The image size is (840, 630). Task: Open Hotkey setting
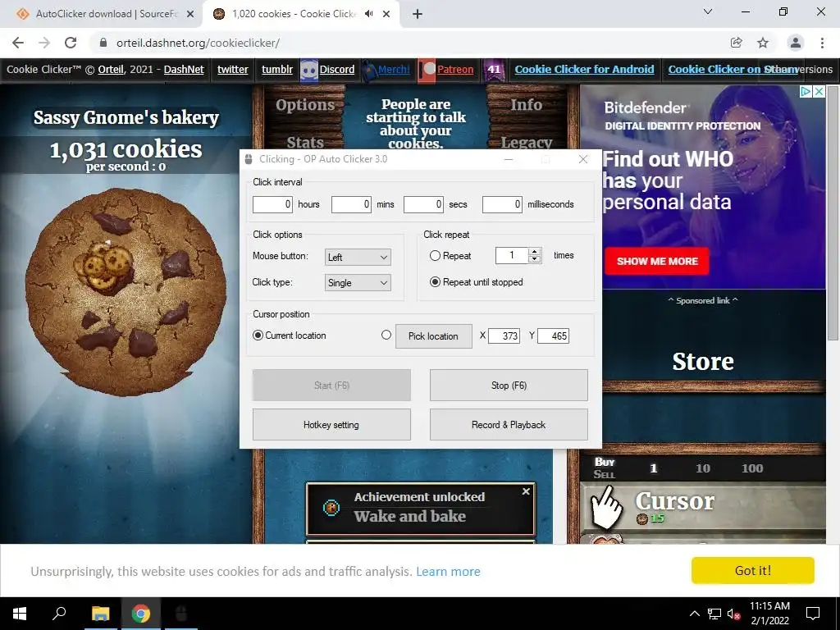tap(331, 425)
